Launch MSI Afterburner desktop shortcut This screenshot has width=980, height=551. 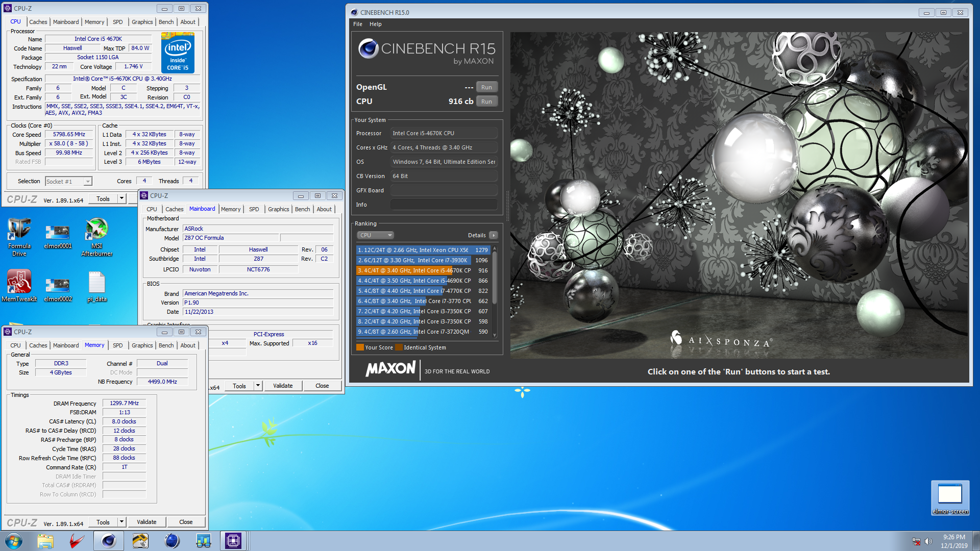point(96,236)
